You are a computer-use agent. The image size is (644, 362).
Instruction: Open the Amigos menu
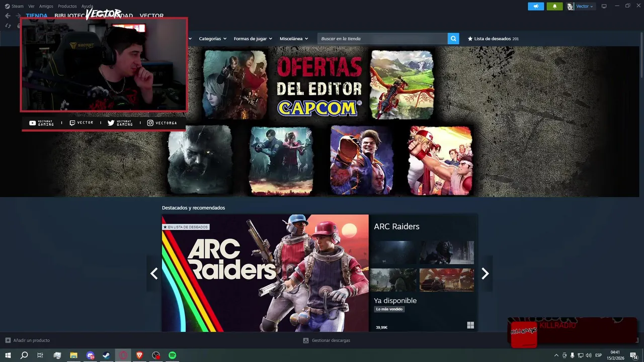[x=46, y=6]
